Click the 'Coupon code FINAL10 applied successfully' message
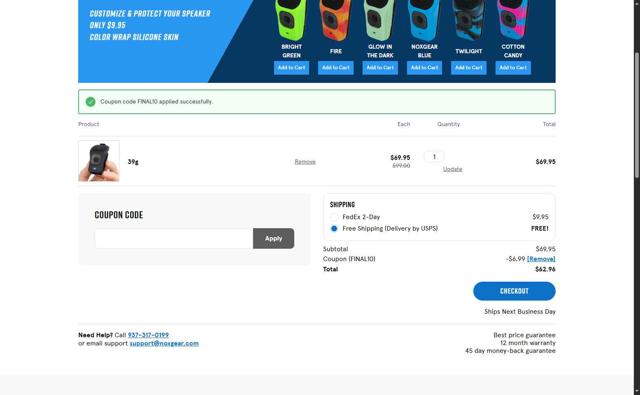This screenshot has height=395, width=640. 156,102
